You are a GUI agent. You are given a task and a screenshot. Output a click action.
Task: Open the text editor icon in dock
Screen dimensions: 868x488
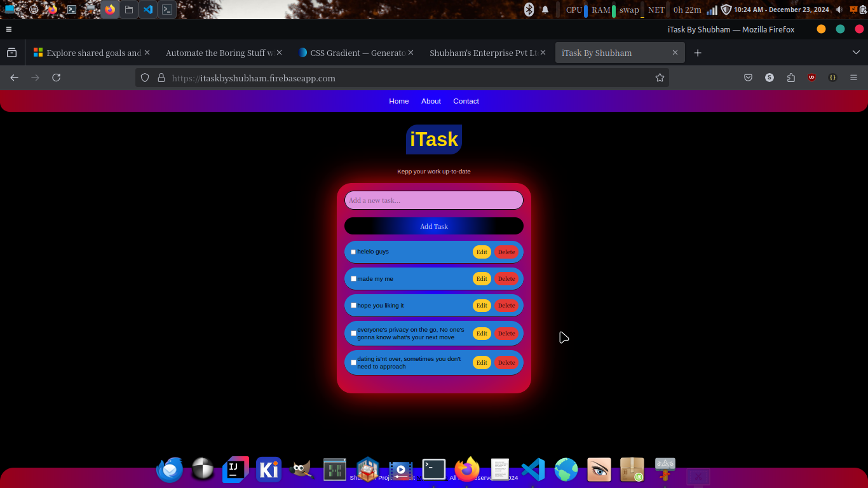pyautogui.click(x=500, y=470)
